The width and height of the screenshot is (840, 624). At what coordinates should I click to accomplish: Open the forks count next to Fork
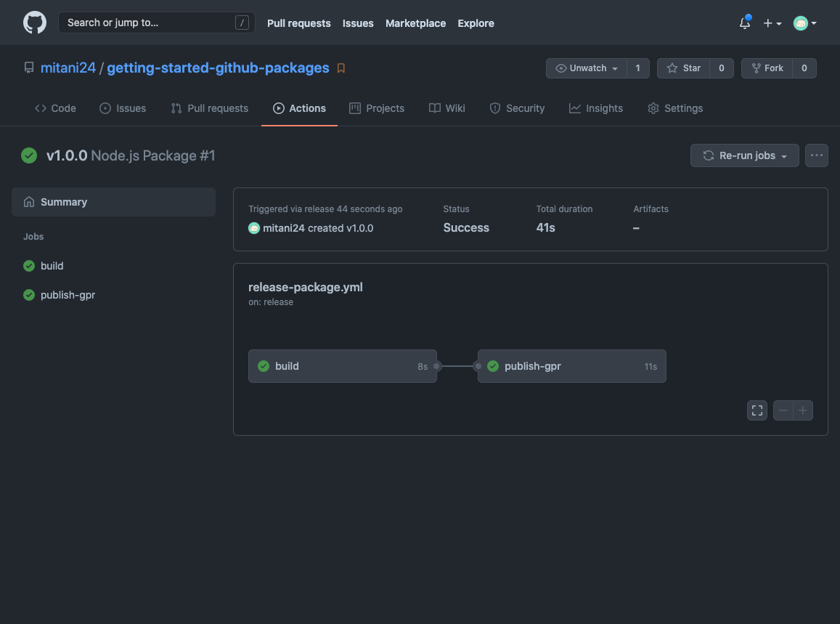804,68
